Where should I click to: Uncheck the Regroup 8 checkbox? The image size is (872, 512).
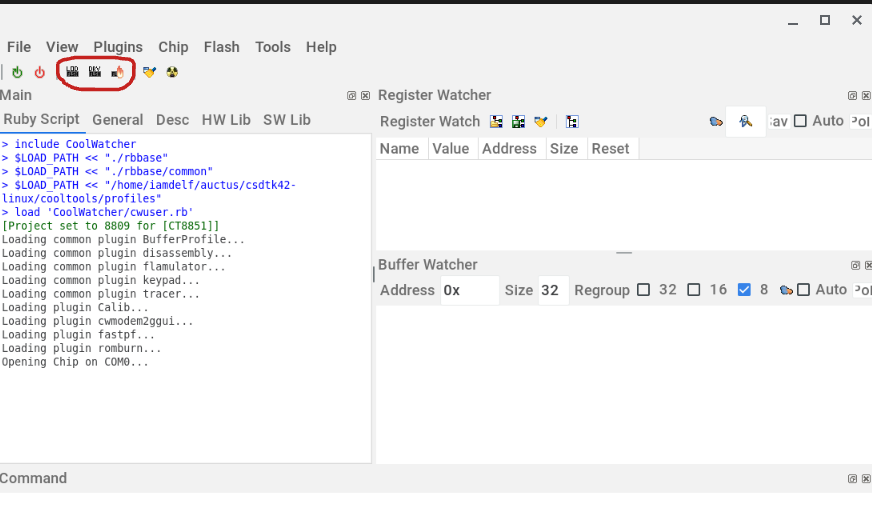click(744, 290)
